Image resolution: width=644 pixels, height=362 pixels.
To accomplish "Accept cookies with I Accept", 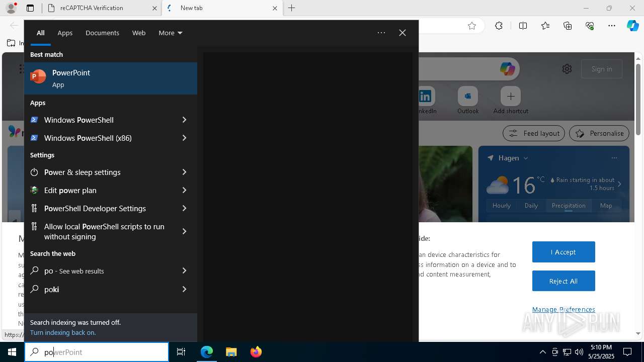I will tap(563, 252).
